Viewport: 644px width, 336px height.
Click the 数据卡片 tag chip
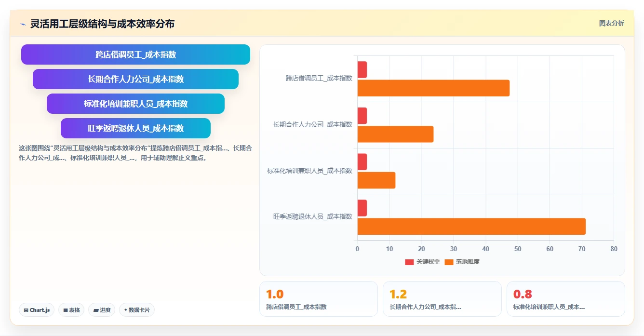click(x=136, y=310)
